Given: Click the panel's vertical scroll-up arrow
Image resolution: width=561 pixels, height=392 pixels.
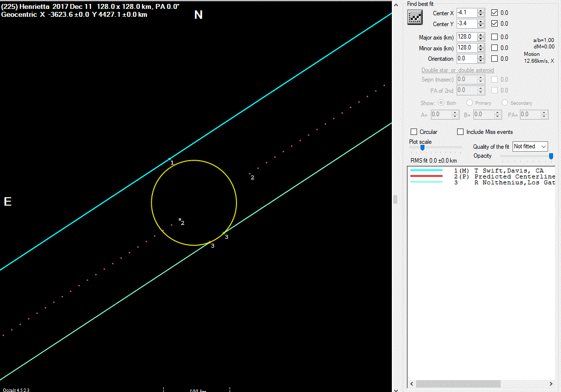Looking at the screenshot, I should [x=396, y=4].
